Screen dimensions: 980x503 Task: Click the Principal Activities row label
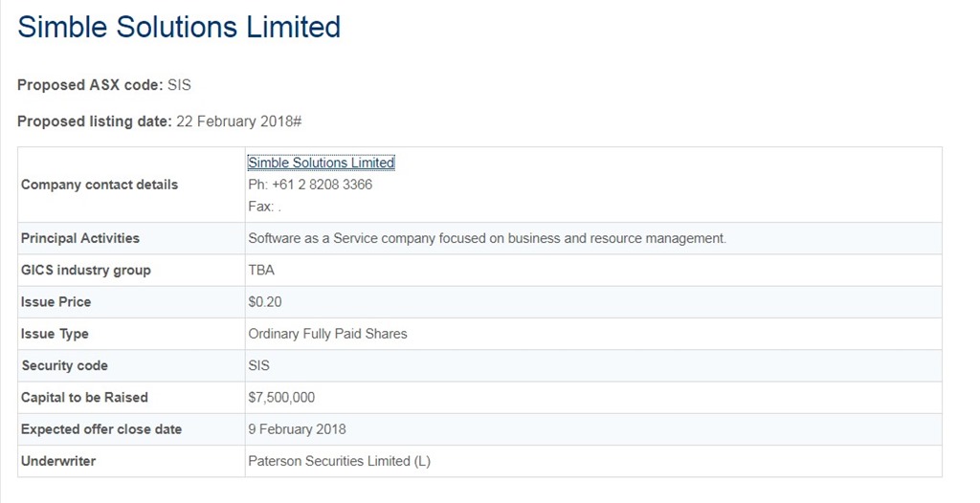pyautogui.click(x=80, y=239)
